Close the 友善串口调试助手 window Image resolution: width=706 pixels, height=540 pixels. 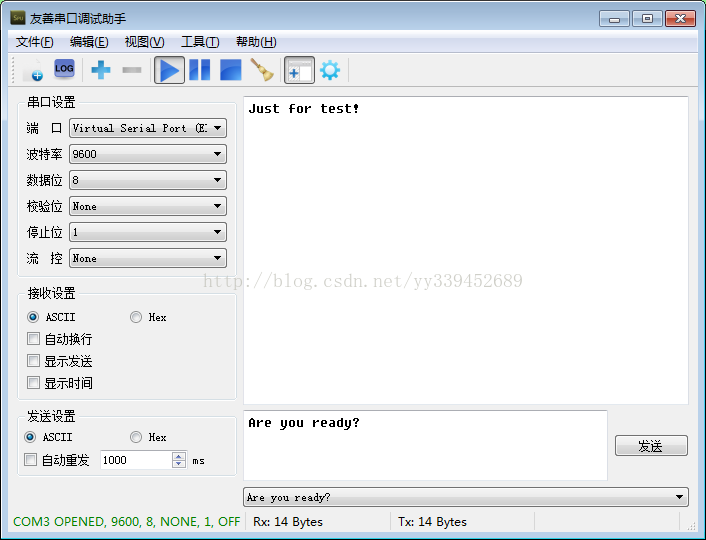tap(680, 19)
